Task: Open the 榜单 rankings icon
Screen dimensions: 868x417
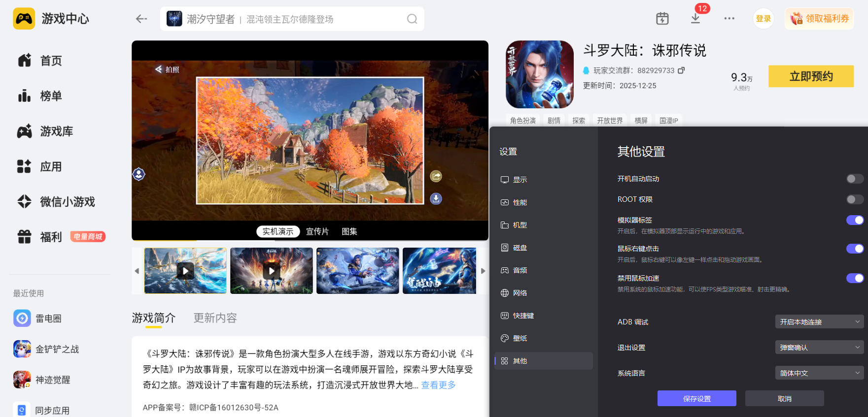Action: tap(25, 96)
